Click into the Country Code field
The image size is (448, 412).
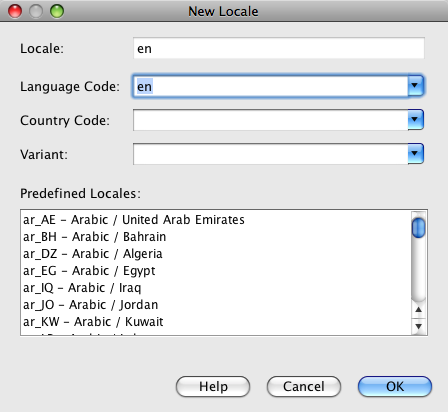coord(271,120)
